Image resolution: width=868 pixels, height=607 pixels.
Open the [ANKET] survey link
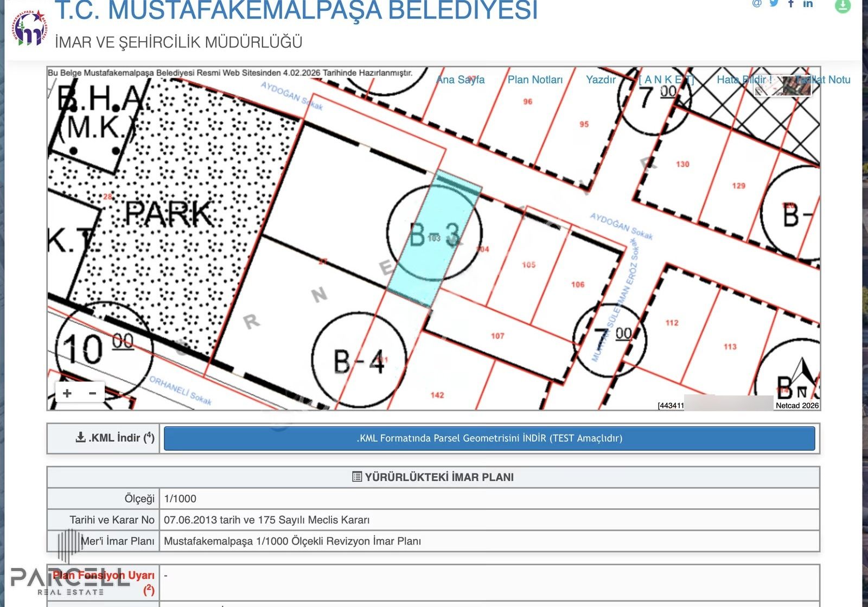667,79
